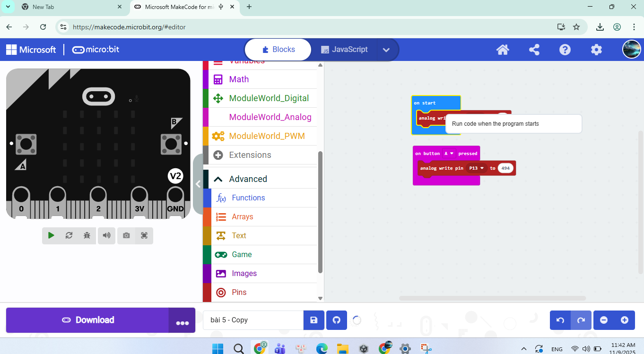Start the micro:bit simulator
Image resolution: width=644 pixels, height=354 pixels.
[x=51, y=235]
